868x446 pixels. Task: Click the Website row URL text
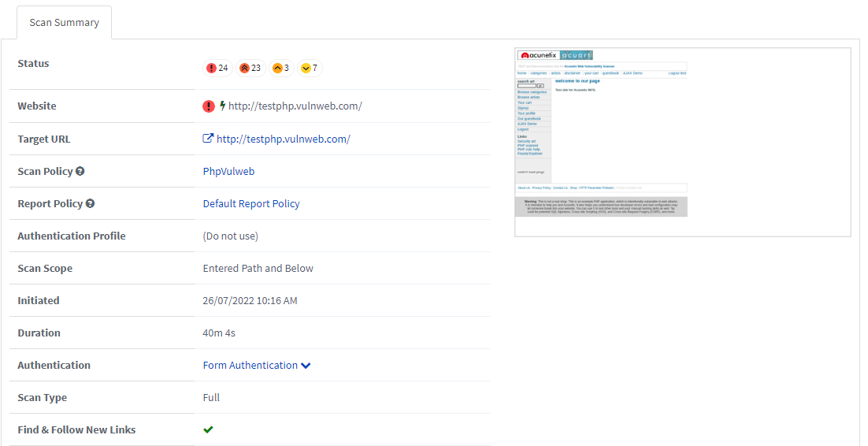(295, 106)
